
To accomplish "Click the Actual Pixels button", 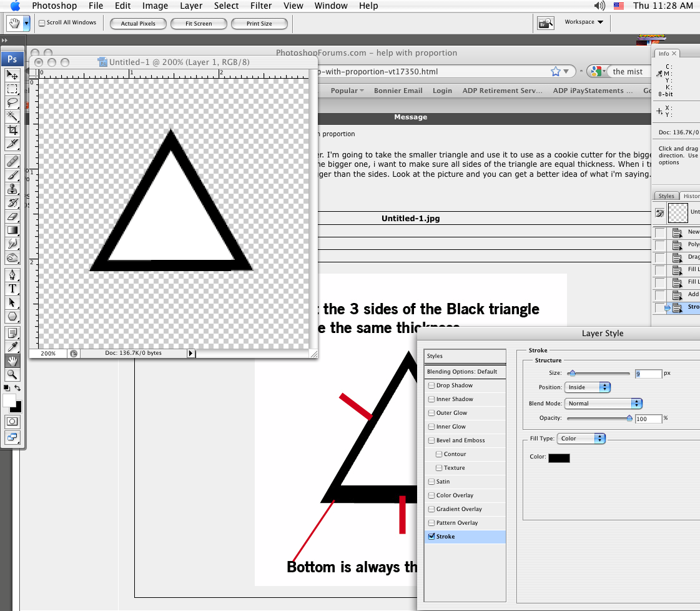I will click(138, 24).
